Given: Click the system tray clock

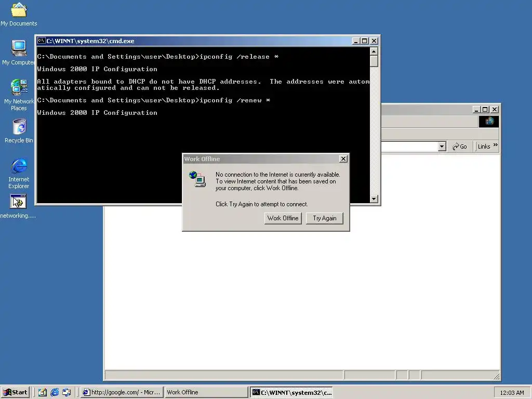Looking at the screenshot, I should pos(512,393).
